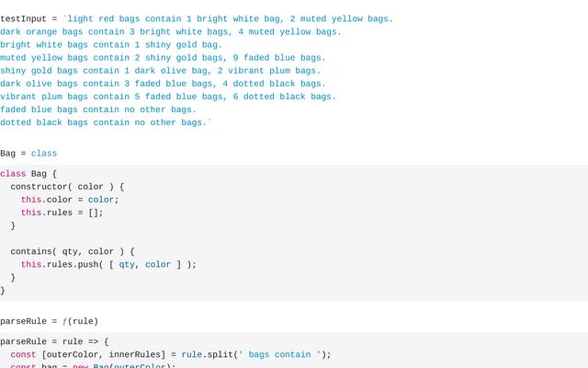The height and width of the screenshot is (368, 588).
Task: Click the 'vibrant plum bags contain' line
Action: pyautogui.click(x=168, y=97)
